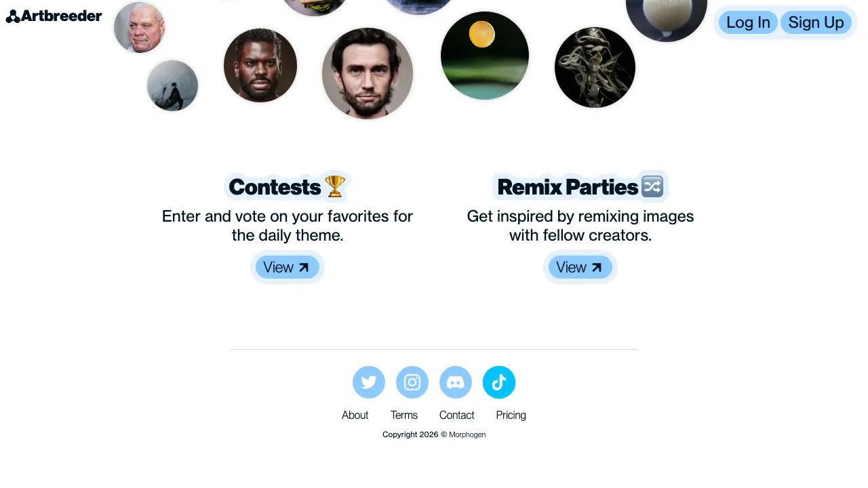
Task: Open the Twitter social icon
Action: click(x=369, y=382)
